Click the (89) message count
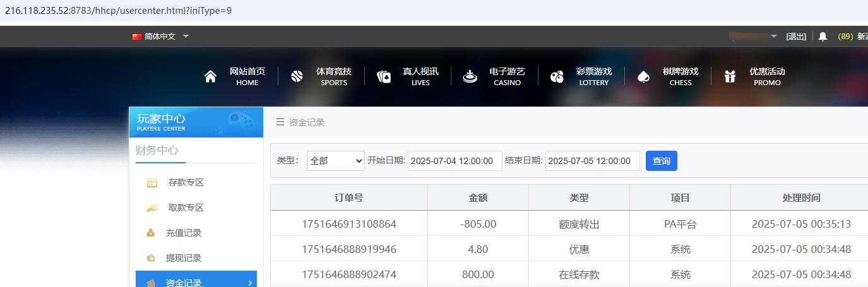The height and width of the screenshot is (287, 868). tap(845, 37)
